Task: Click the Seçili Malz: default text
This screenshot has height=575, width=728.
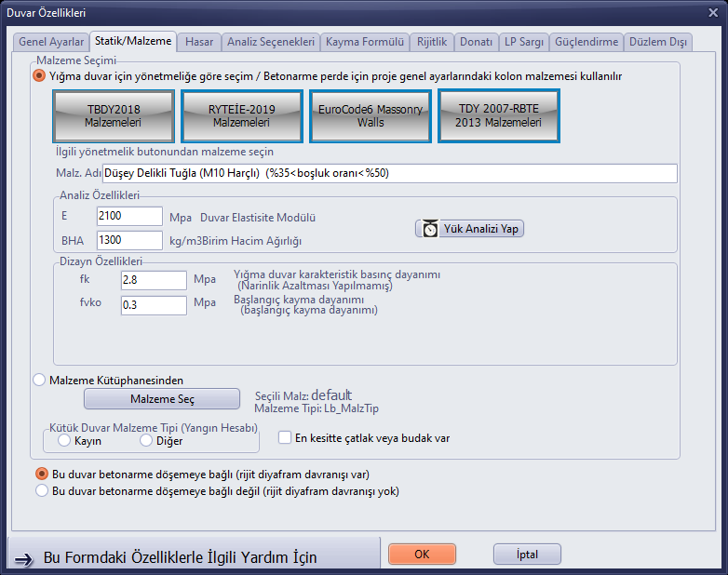Action: (x=303, y=395)
